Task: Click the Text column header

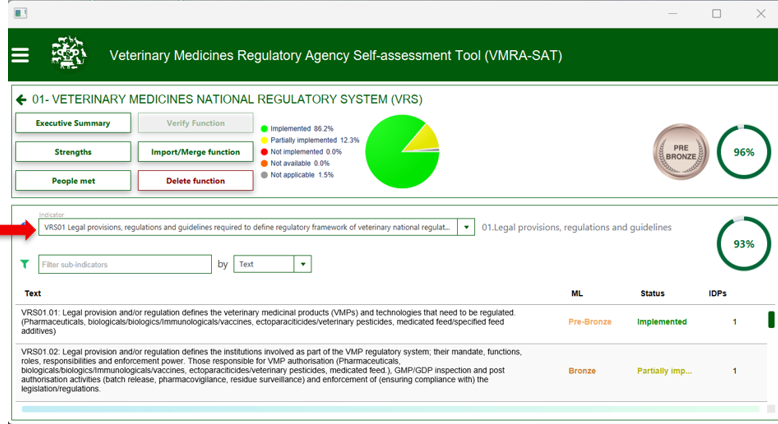Action: 33,294
